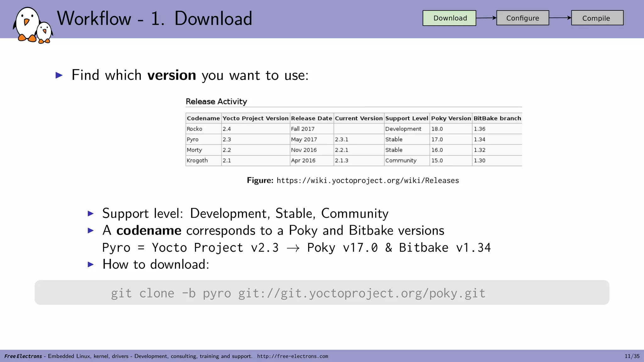Click the Fall 2017 release date cell

[x=311, y=129]
